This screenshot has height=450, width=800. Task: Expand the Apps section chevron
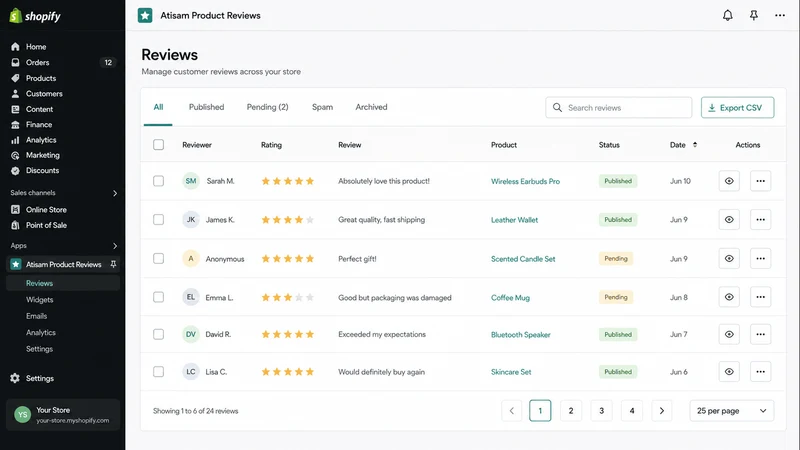coord(115,246)
